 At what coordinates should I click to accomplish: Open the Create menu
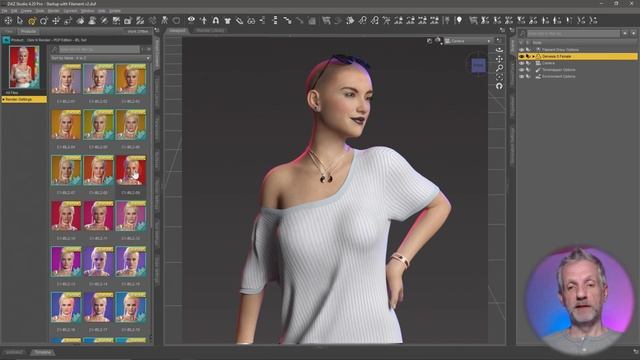26,11
